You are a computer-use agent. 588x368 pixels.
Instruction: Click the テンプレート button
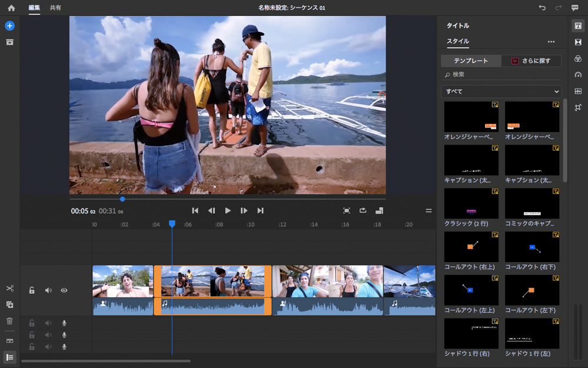pyautogui.click(x=471, y=61)
